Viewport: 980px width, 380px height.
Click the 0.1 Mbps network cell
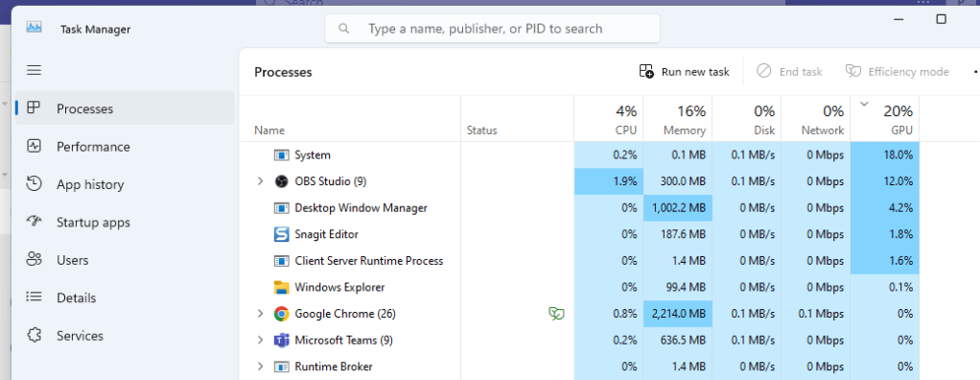point(816,314)
